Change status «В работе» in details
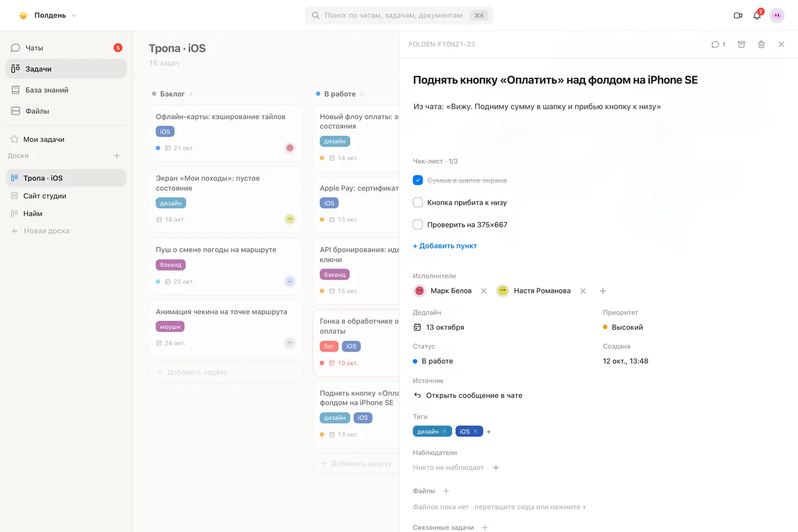This screenshot has height=532, width=798. click(x=433, y=361)
